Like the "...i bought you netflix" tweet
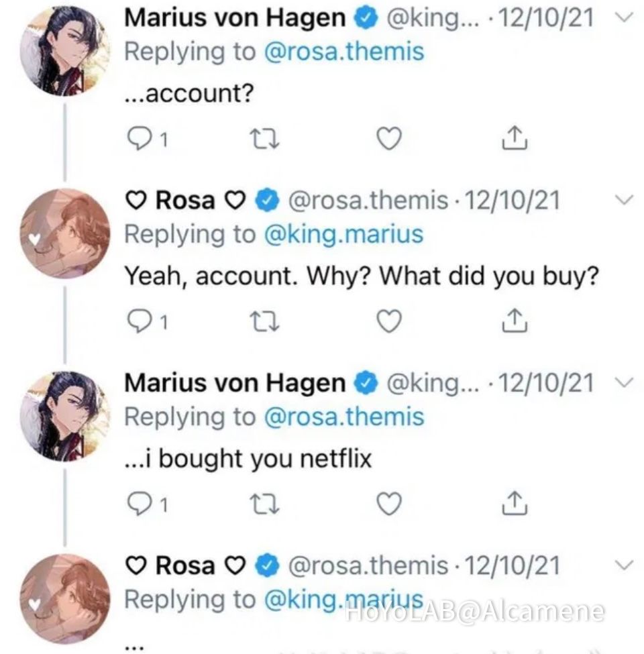644x654 pixels. coord(388,503)
